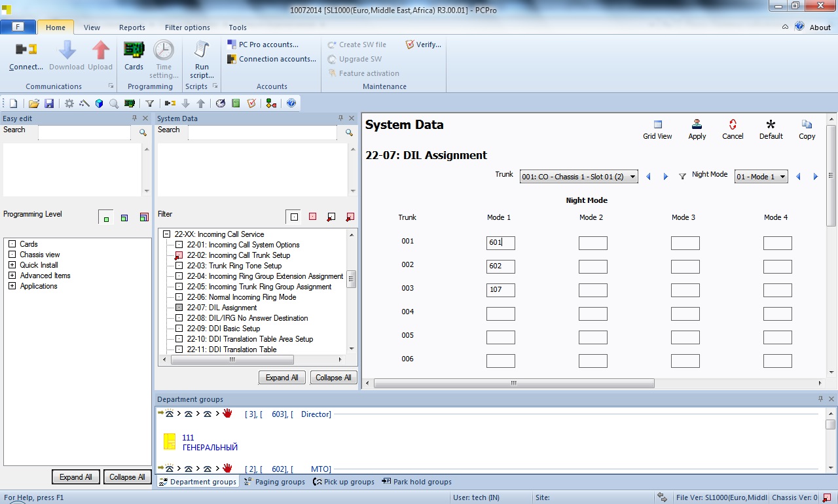Screen dimensions: 838x504
Task: Open PC Pro accounts
Action: click(x=263, y=45)
